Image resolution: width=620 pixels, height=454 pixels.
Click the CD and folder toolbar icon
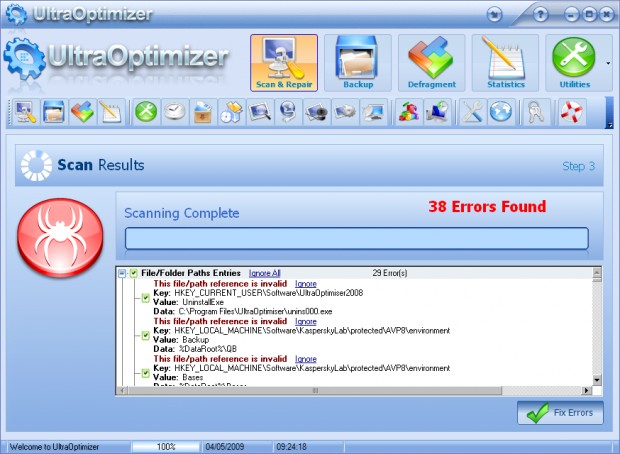click(x=231, y=112)
